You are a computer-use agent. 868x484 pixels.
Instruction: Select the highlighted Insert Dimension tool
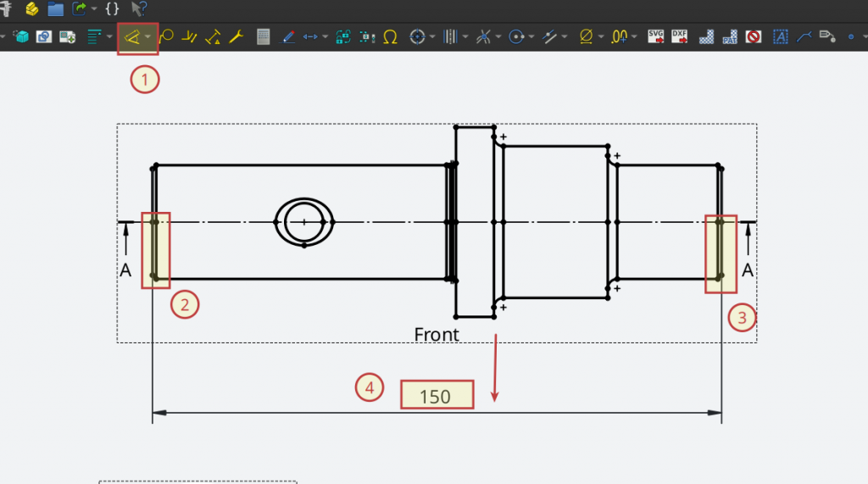pos(131,37)
